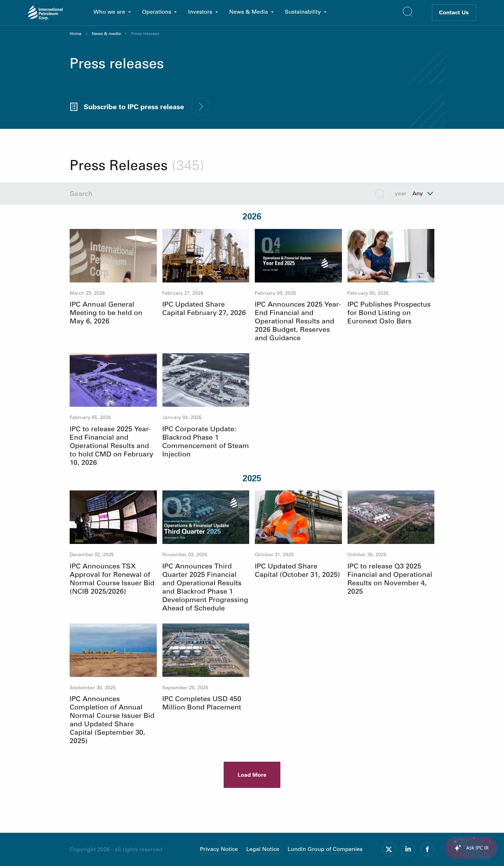
Task: Open the prairie field facility thumbnail
Action: pos(113,650)
